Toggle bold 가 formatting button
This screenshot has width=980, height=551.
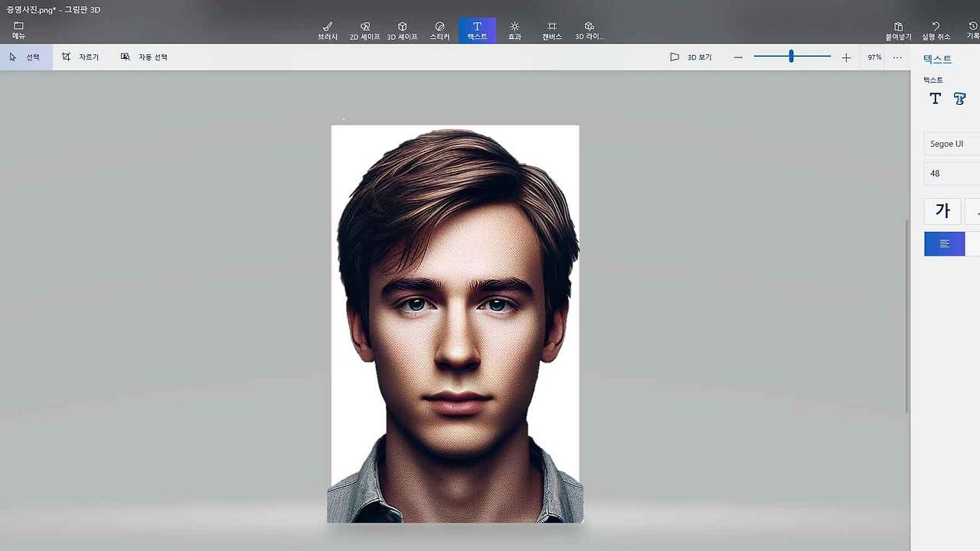[x=942, y=211]
